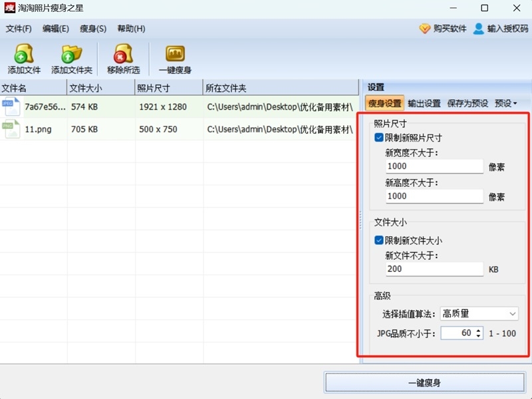The width and height of the screenshot is (532, 399).
Task: Toggle the limit new photo size (限制新照片尺寸) checkbox
Action: click(378, 138)
